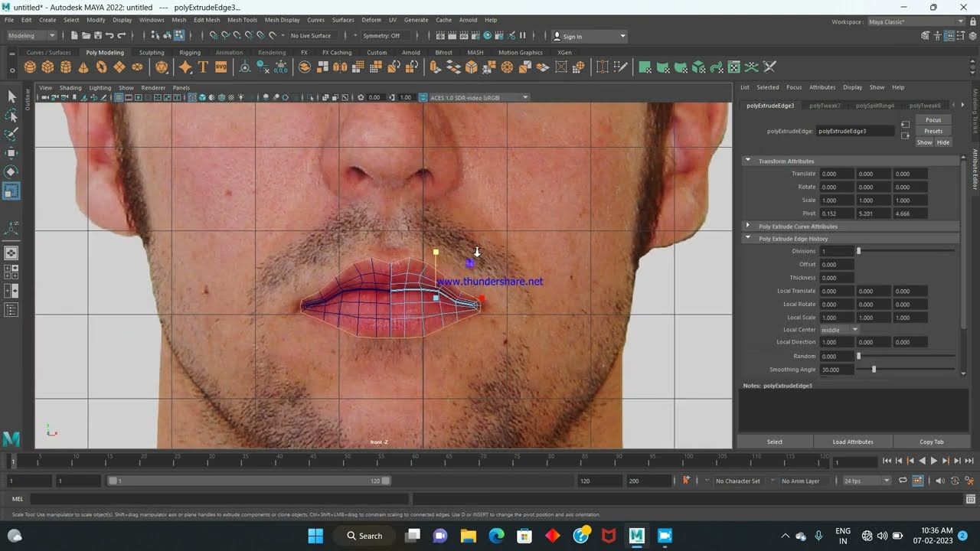
Task: Click the Open scene folder icon
Action: 86,36
